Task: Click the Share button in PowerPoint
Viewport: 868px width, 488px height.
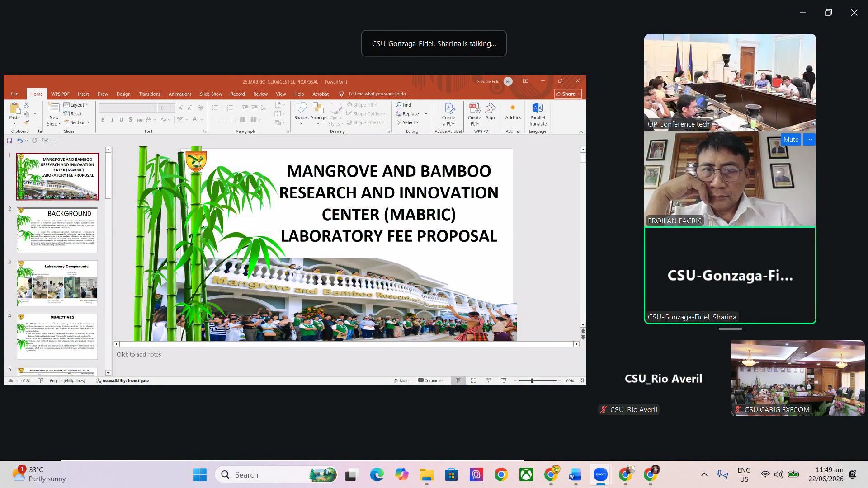Action: 568,94
